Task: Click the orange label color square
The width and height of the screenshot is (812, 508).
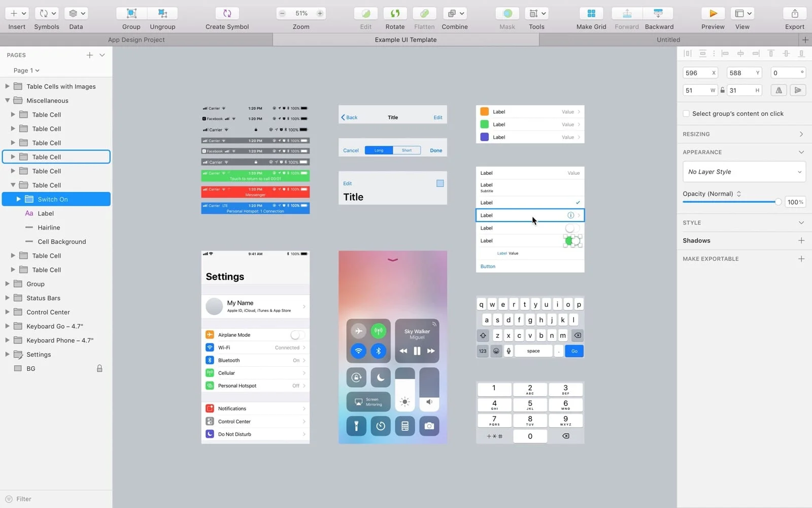Action: [484, 112]
